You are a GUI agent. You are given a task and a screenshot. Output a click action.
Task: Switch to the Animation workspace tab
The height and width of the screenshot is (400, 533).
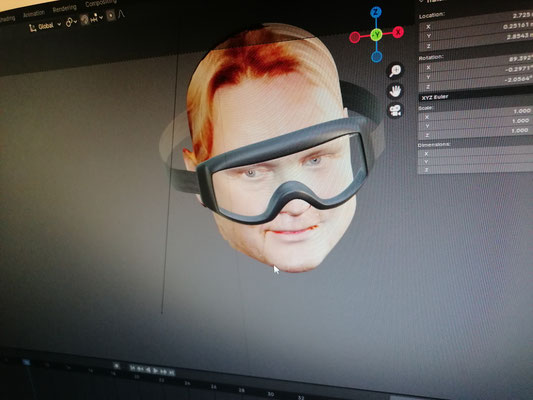tap(34, 14)
